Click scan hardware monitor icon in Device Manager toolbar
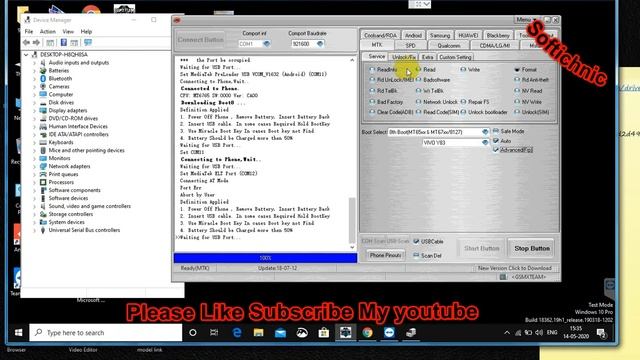 click(x=88, y=42)
